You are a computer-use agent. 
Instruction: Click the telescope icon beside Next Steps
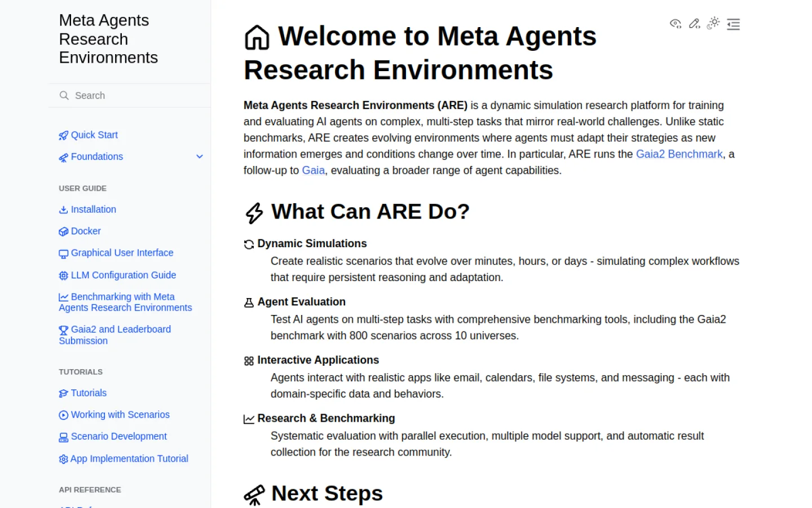(x=254, y=494)
